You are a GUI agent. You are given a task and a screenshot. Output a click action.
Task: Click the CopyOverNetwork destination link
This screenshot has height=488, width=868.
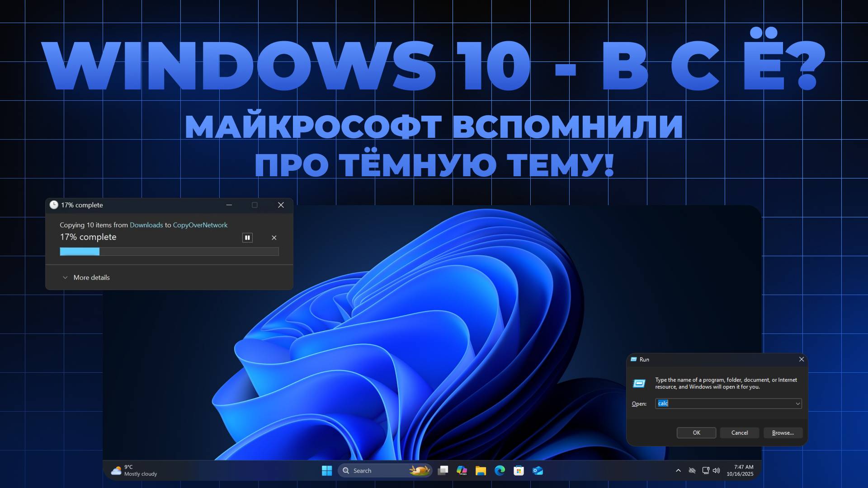(200, 225)
